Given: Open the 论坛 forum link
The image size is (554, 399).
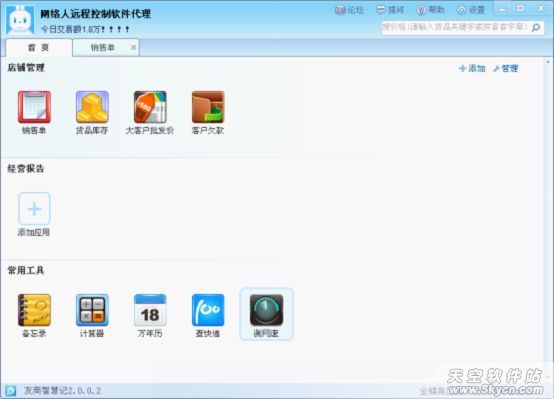Looking at the screenshot, I should click(x=349, y=10).
